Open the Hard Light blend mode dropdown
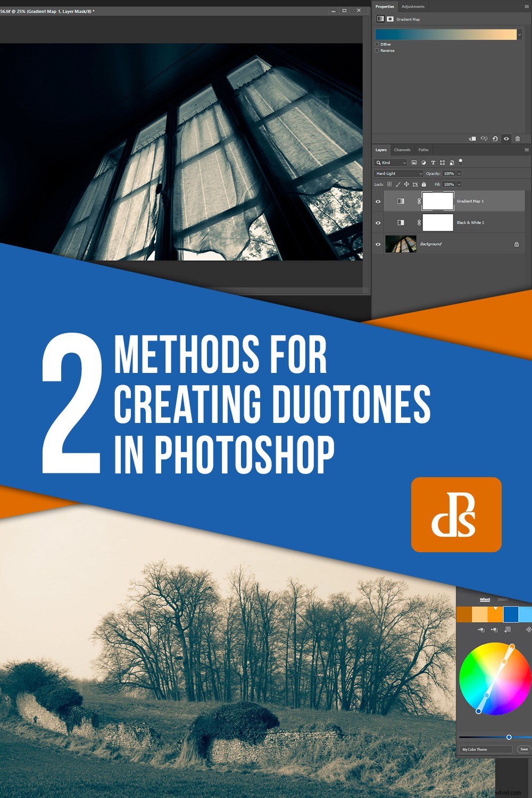532x798 pixels. point(398,173)
